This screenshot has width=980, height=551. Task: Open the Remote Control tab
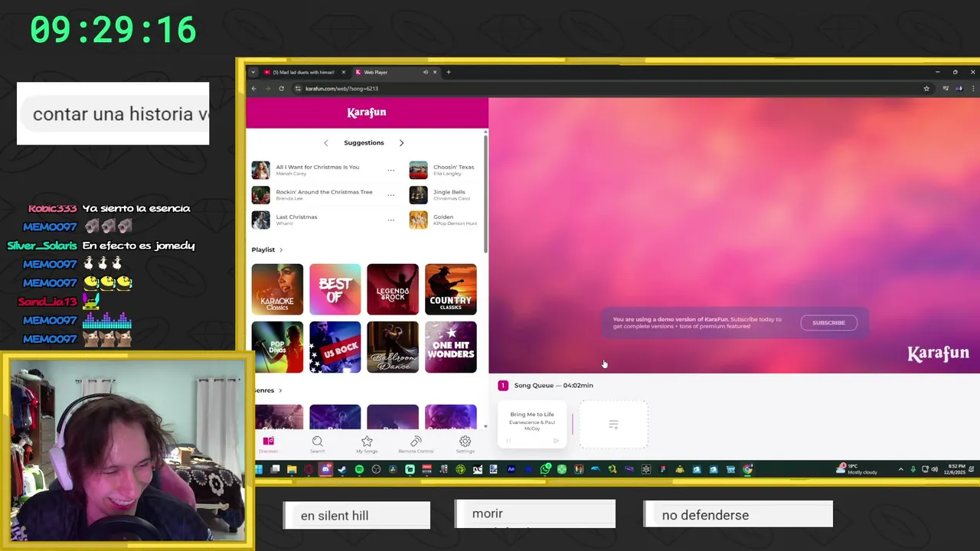pos(416,444)
